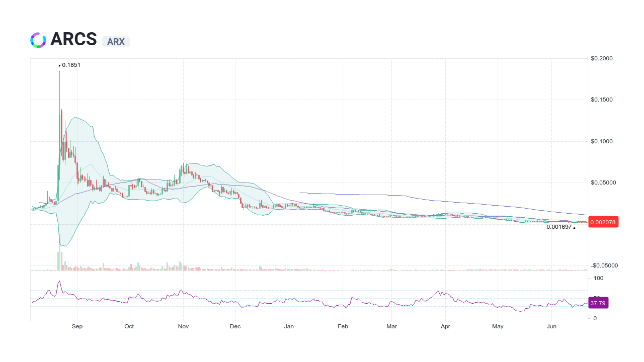Click the ARX ticker badge
Viewport: 644px width, 362px height.
click(x=116, y=42)
